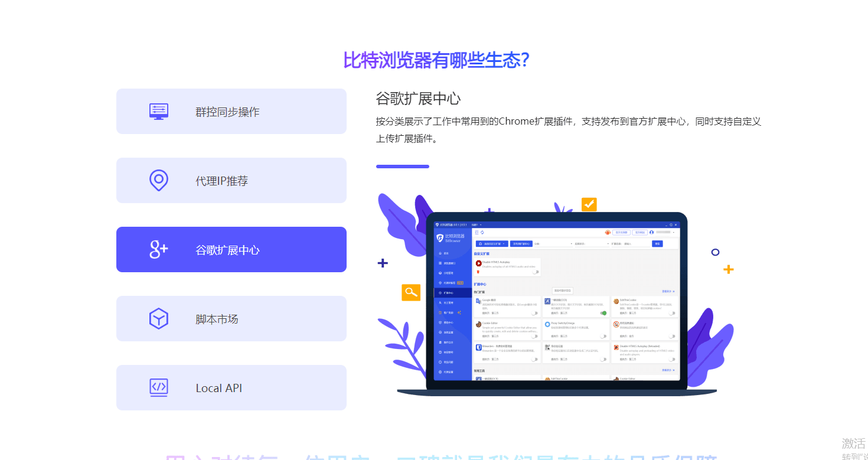Enable the Cookie-Editor extension toggle
Image resolution: width=868 pixels, height=460 pixels.
[534, 336]
